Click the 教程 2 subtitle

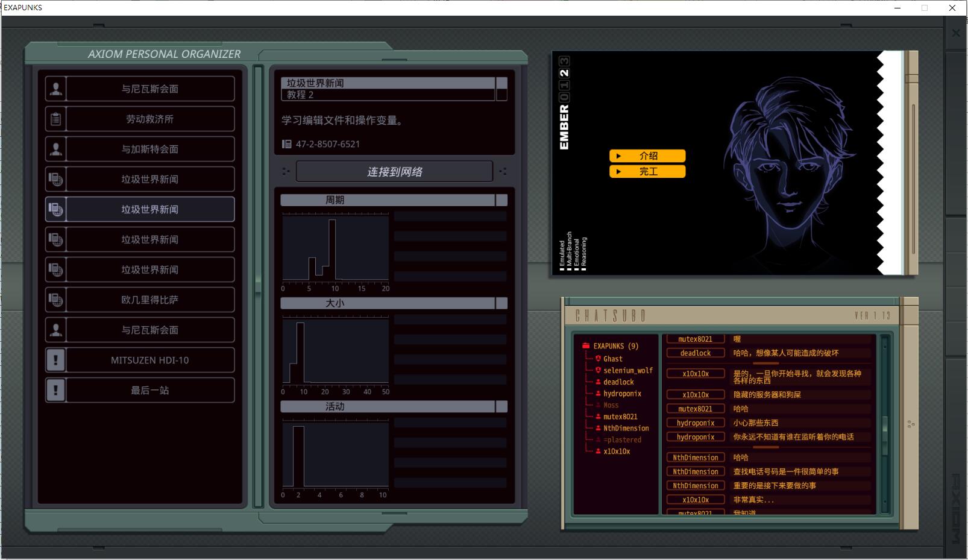coord(300,95)
